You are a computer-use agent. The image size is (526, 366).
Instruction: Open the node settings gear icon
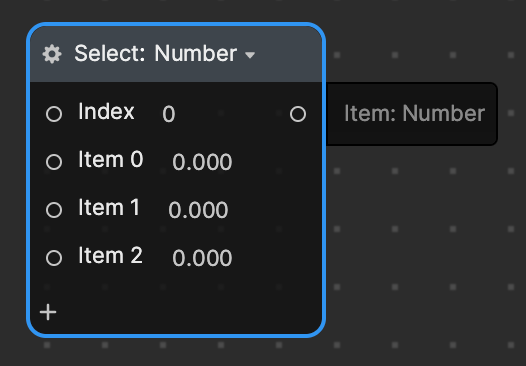point(52,54)
